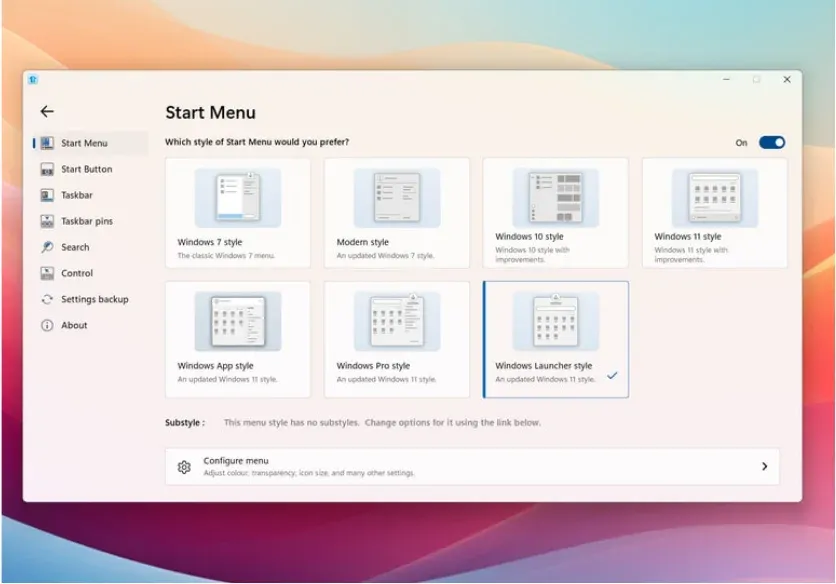
Task: Click 'This menu style has no substyles' text
Action: 382,422
